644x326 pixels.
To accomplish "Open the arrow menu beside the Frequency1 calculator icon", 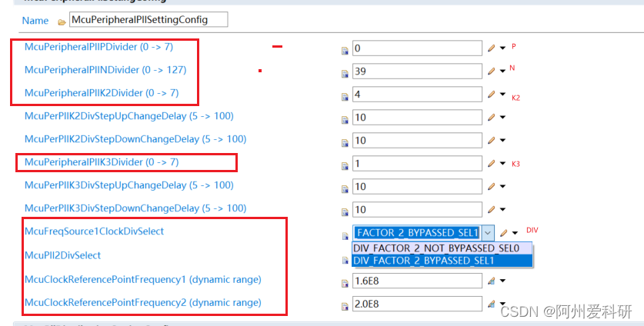I will [x=502, y=281].
